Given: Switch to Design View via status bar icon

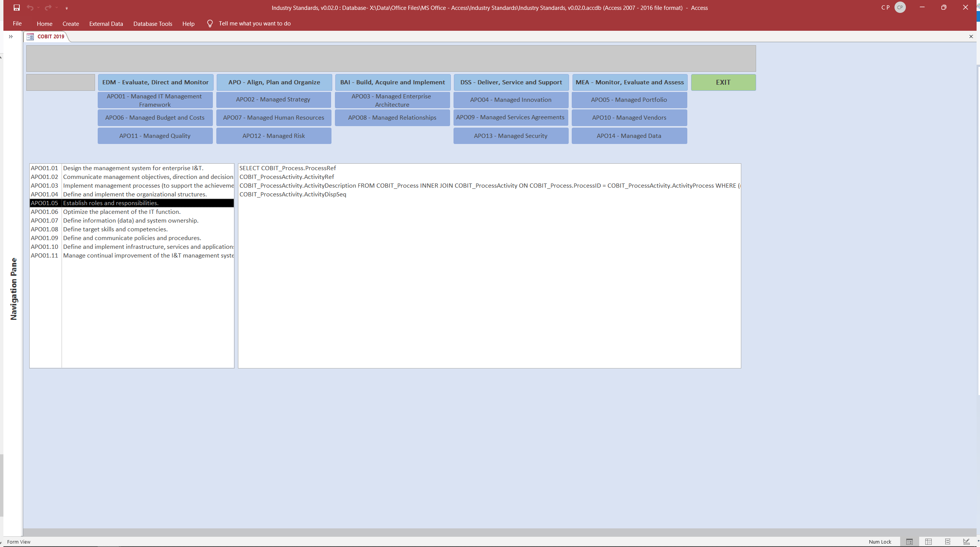Looking at the screenshot, I should coord(966,542).
